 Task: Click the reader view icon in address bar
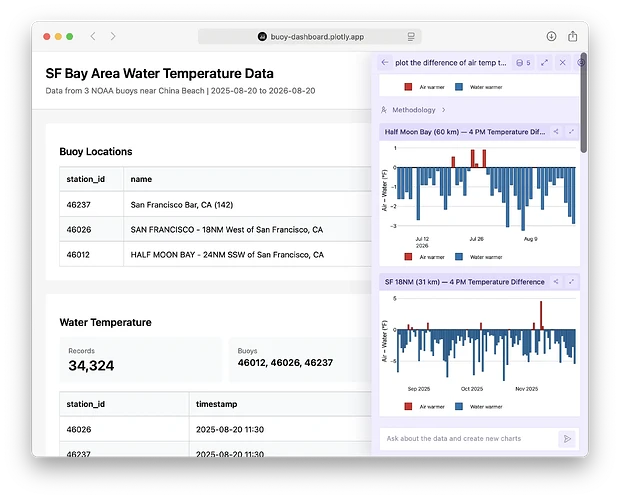pos(411,37)
